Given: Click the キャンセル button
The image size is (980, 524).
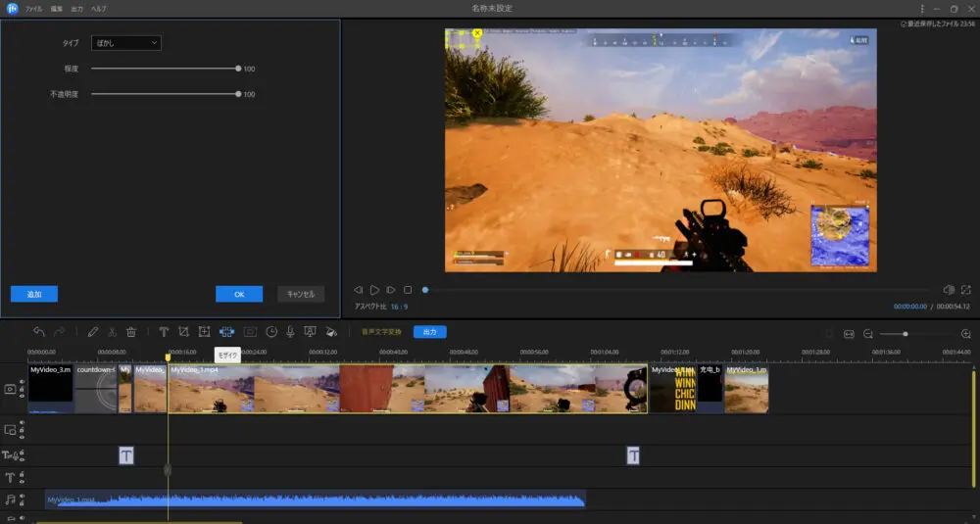Looking at the screenshot, I should click(301, 294).
